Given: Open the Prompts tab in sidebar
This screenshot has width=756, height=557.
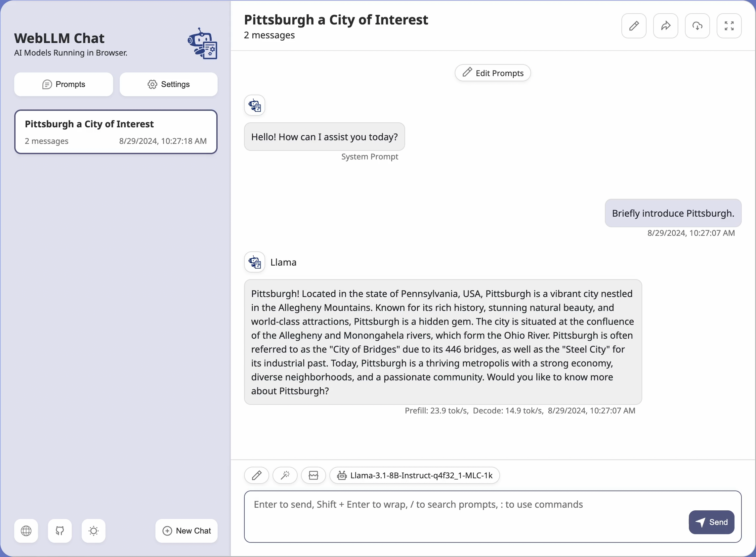Looking at the screenshot, I should point(64,84).
